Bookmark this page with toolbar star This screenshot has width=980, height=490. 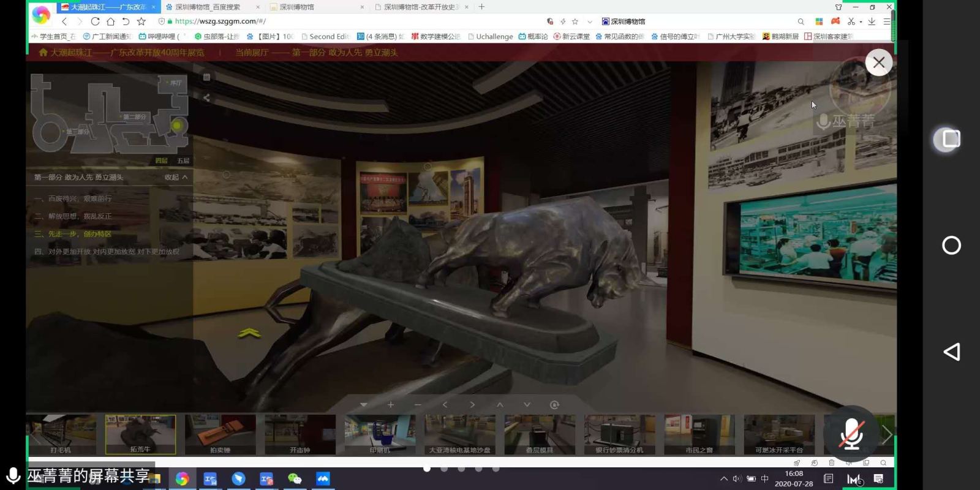click(x=141, y=21)
